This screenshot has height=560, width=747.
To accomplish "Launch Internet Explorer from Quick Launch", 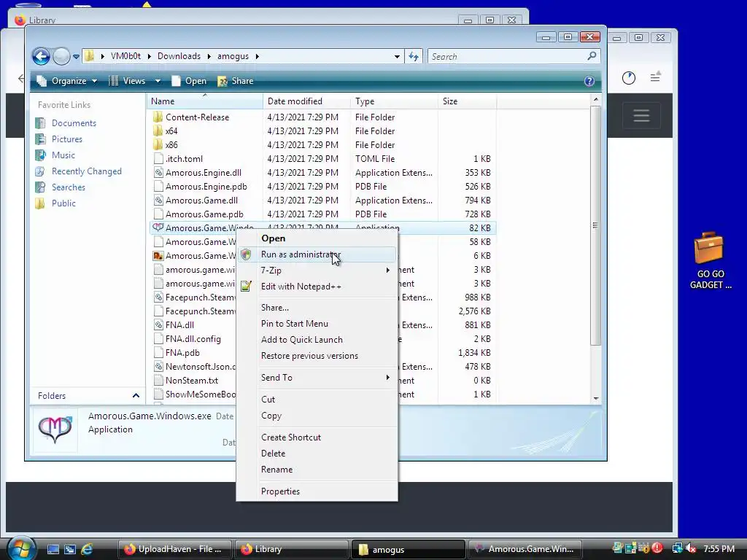I will pyautogui.click(x=87, y=549).
